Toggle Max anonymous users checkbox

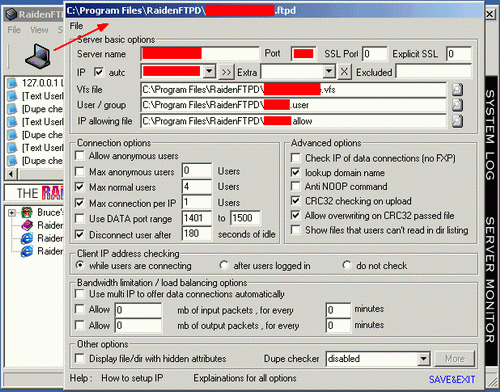80,171
